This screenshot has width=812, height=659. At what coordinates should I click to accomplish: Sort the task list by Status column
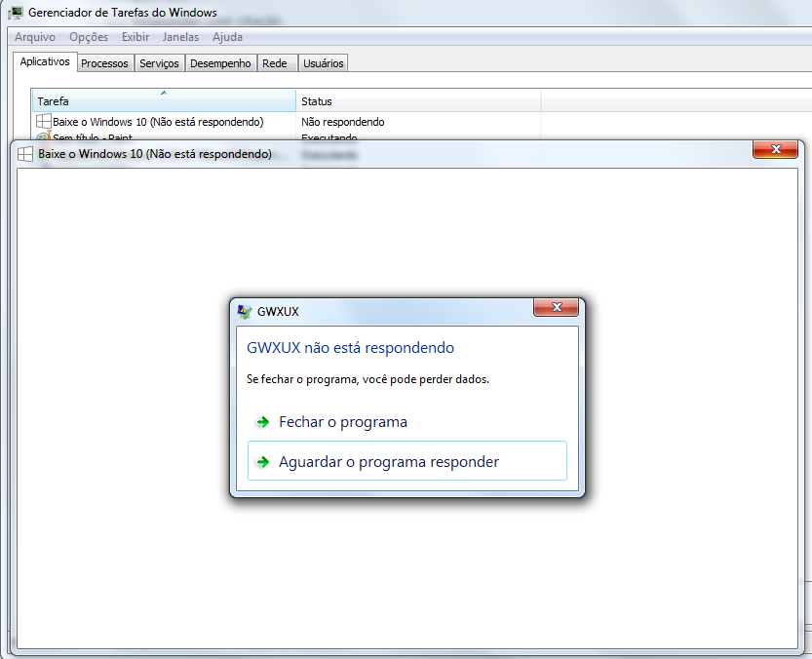click(417, 101)
